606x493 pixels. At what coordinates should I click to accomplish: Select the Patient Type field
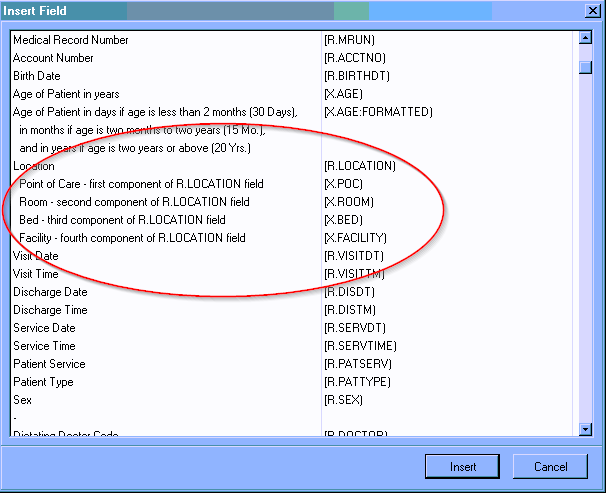(x=43, y=382)
